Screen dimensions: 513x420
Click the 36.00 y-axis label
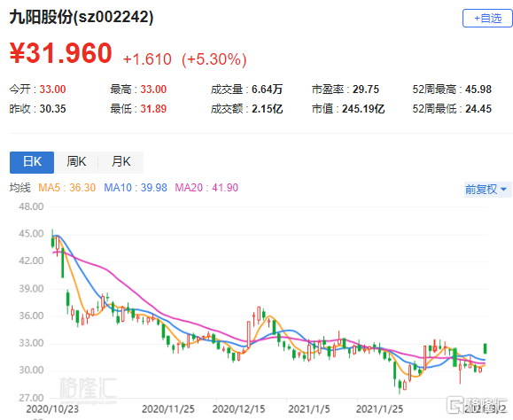click(31, 315)
